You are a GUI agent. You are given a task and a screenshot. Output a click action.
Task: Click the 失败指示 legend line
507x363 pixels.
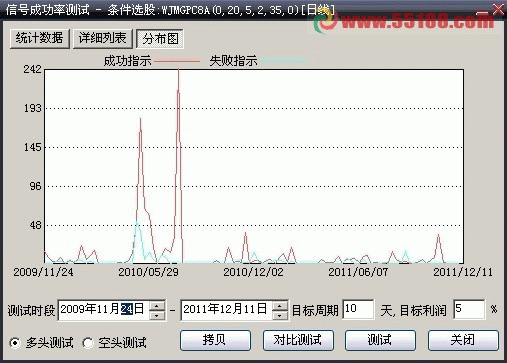coord(283,61)
